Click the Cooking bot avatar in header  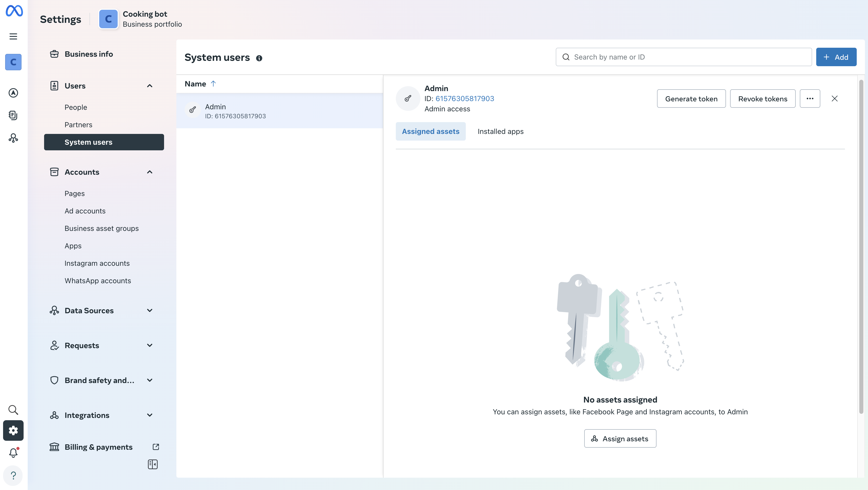108,19
